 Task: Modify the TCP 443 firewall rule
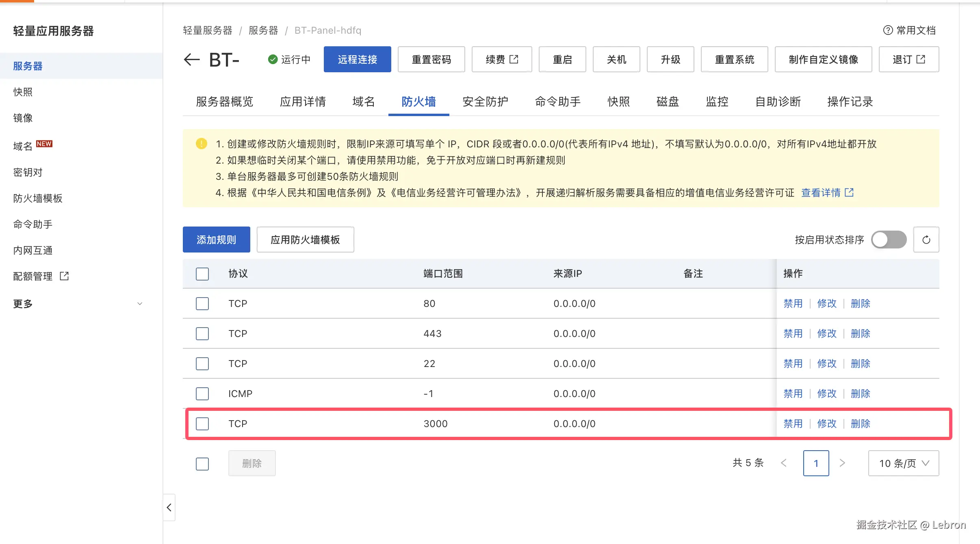pos(827,333)
